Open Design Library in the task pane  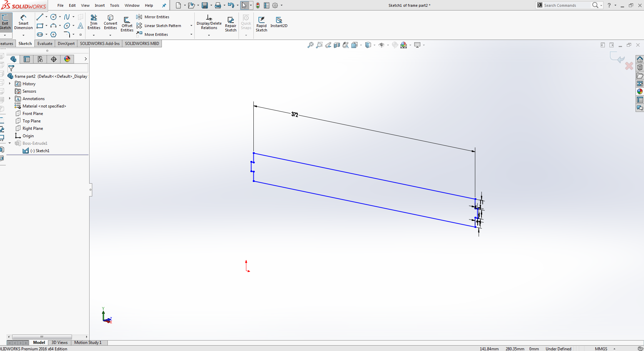point(640,67)
